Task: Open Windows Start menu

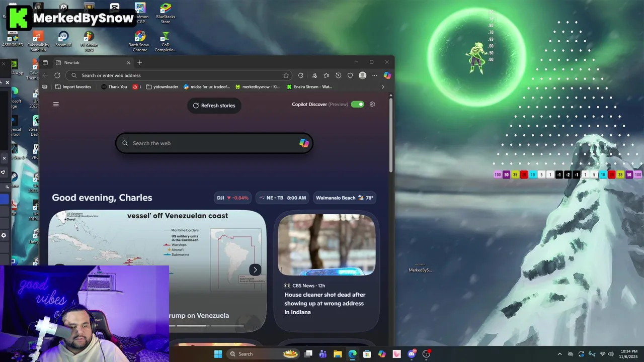Action: (x=218, y=354)
